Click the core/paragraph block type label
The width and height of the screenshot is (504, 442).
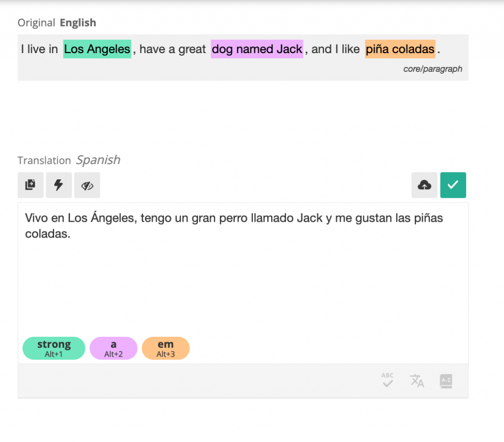point(433,69)
